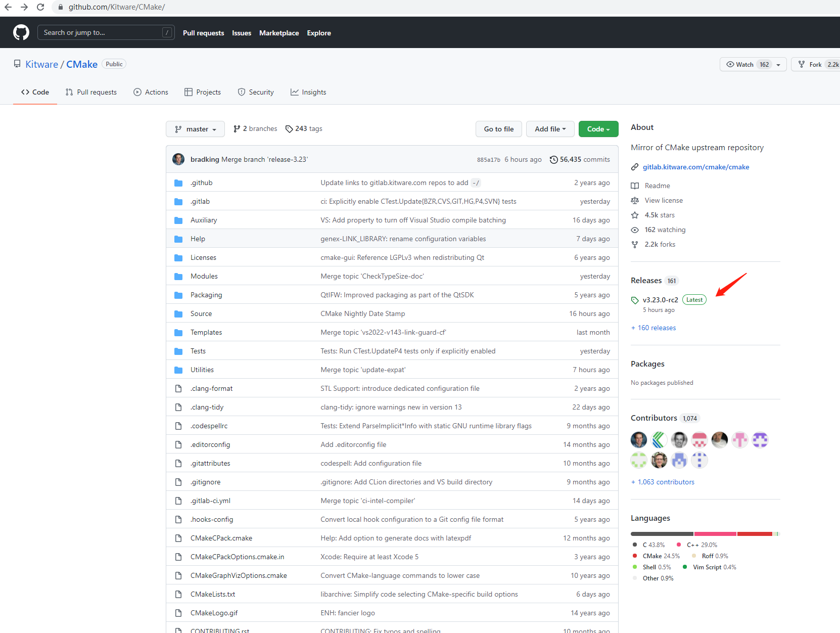Open the Kitware owner link
Screen dimensions: 840x633
(42, 64)
